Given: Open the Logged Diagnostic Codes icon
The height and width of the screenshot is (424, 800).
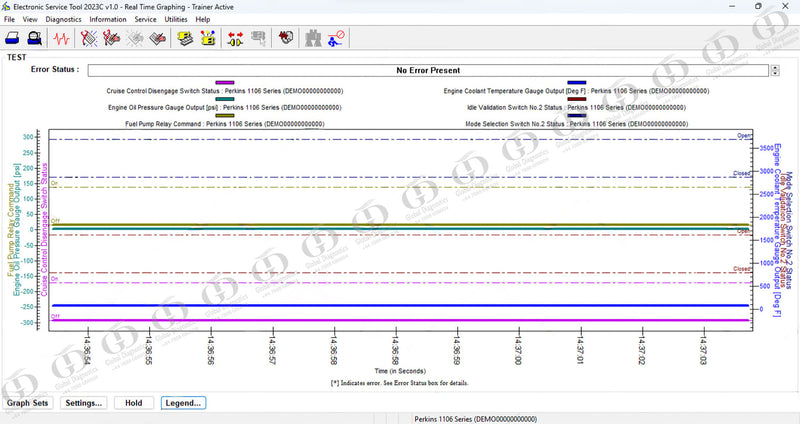Looking at the screenshot, I should coord(112,38).
